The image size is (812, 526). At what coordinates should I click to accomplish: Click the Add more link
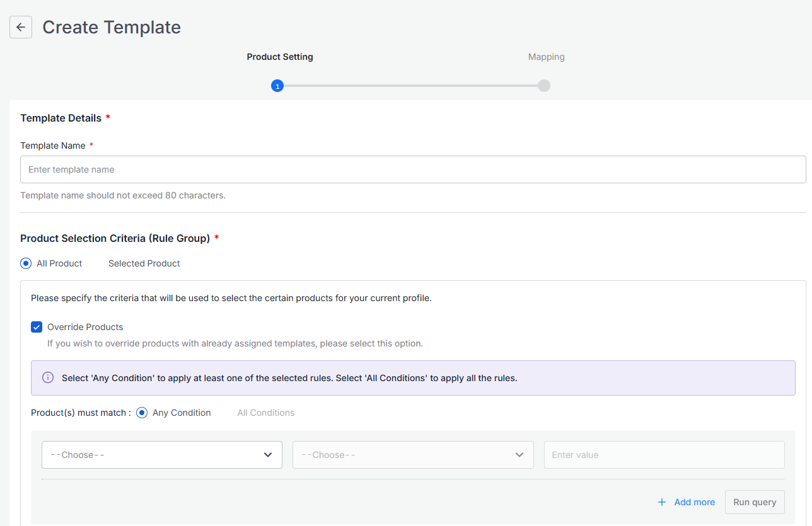[x=694, y=502]
